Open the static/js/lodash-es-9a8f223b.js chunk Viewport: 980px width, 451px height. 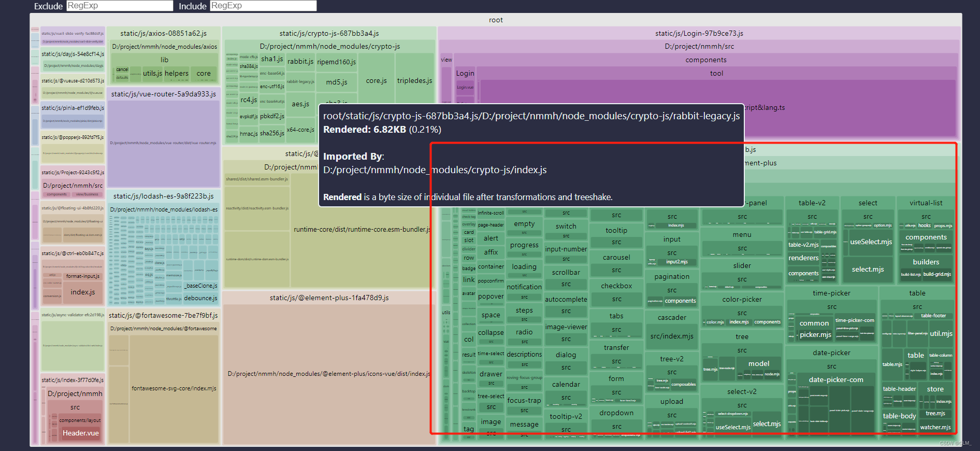tap(164, 196)
